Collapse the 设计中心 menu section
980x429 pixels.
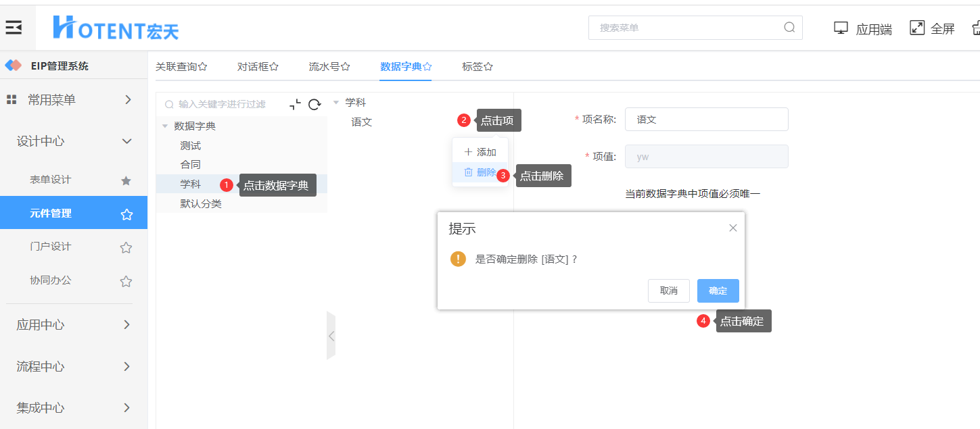[126, 141]
